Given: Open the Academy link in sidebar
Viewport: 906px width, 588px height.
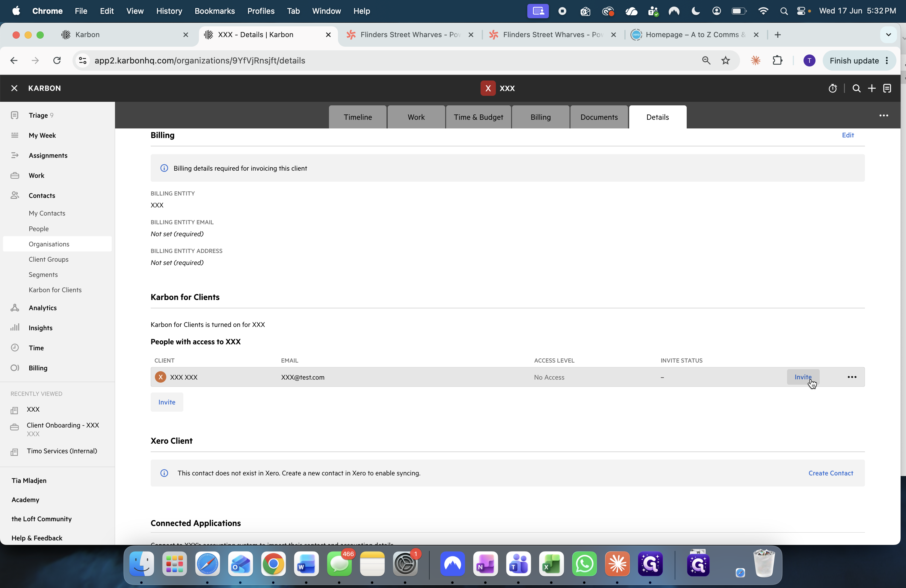Looking at the screenshot, I should coord(25,500).
